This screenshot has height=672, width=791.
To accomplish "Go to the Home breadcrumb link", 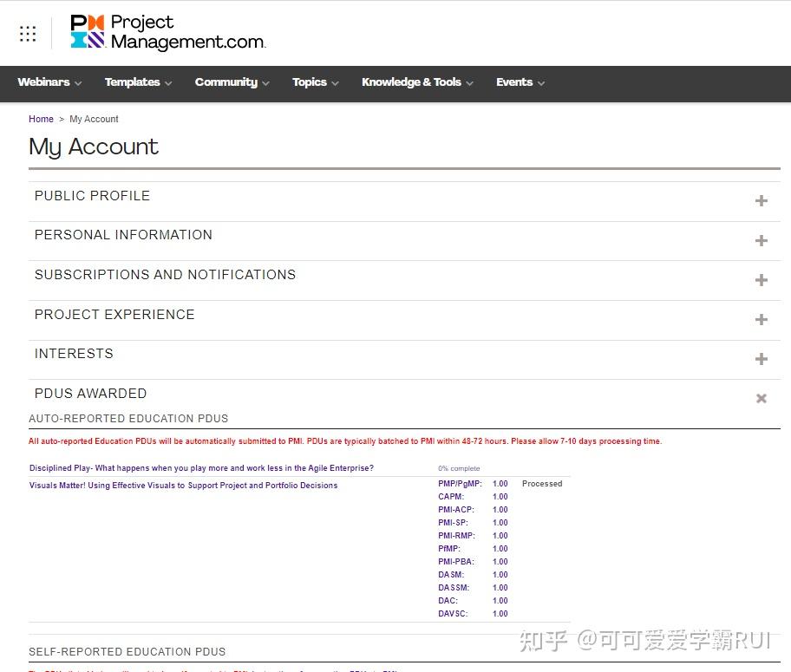I will click(x=41, y=119).
